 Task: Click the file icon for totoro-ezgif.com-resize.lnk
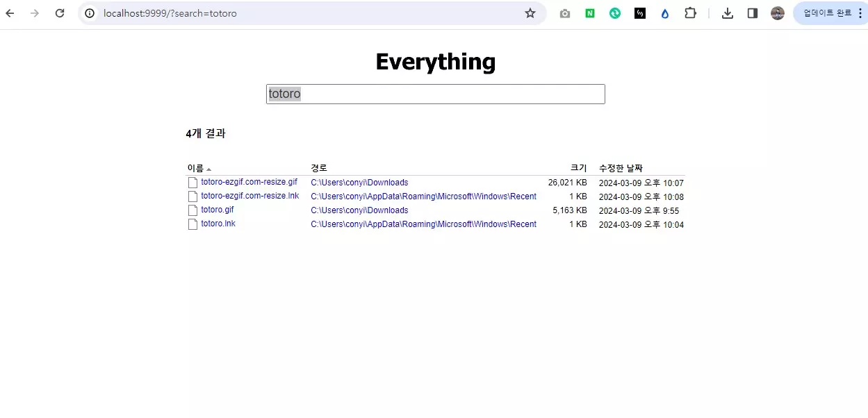tap(193, 197)
